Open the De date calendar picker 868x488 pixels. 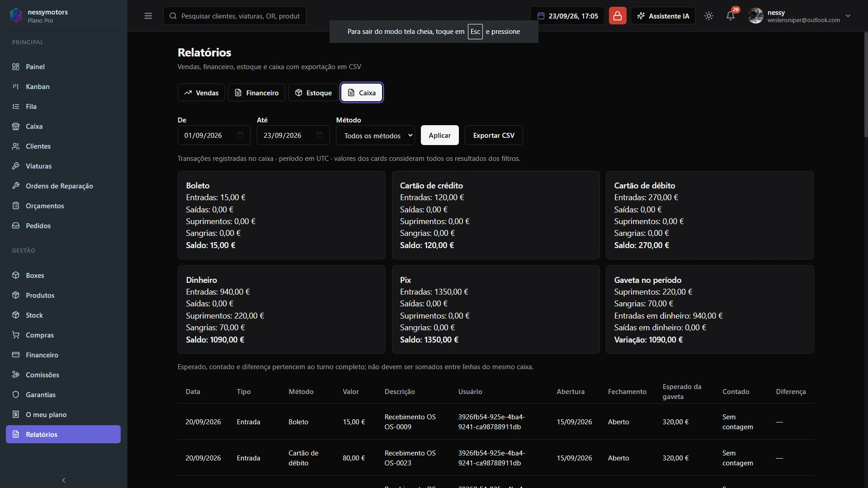click(x=240, y=135)
